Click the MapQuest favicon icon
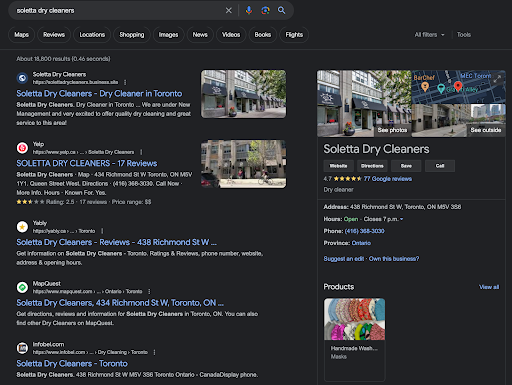This screenshot has width=512, height=385. [22, 287]
